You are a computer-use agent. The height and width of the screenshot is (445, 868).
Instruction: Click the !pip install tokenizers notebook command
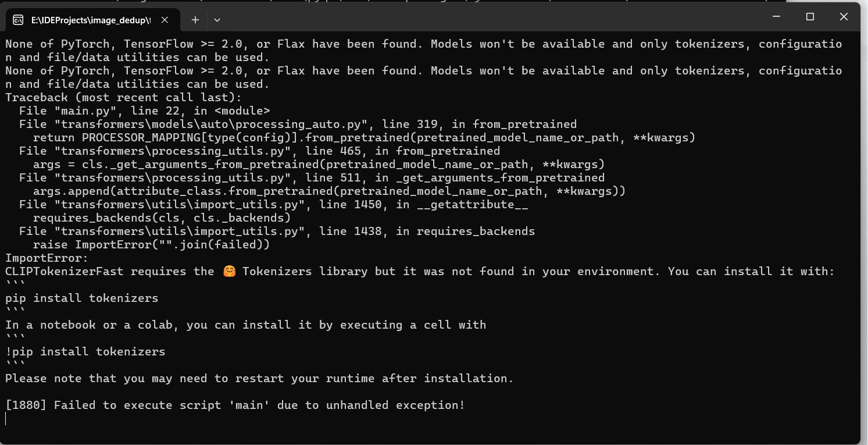point(85,351)
